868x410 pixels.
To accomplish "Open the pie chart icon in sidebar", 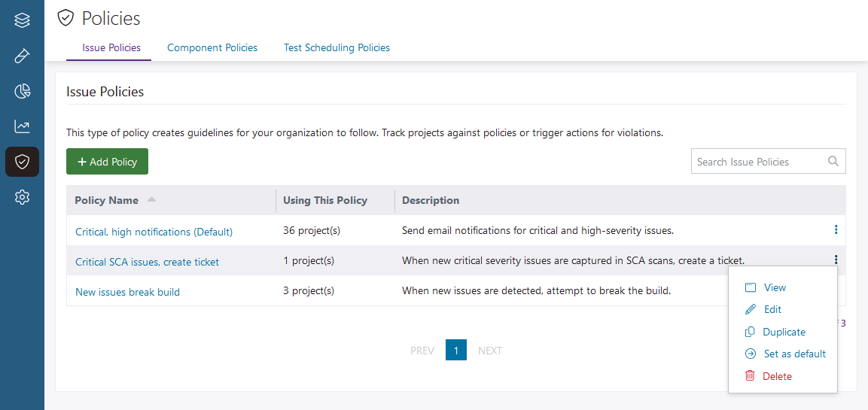I will click(22, 91).
